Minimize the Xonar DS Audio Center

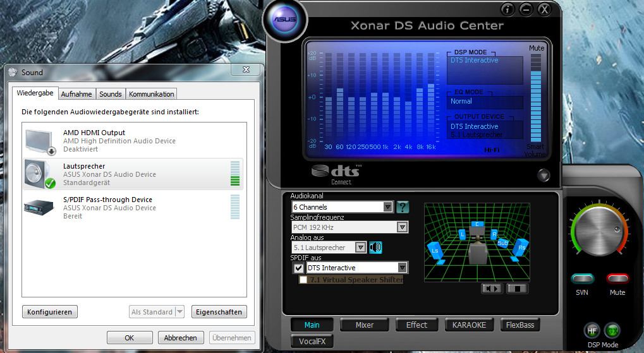[526, 9]
